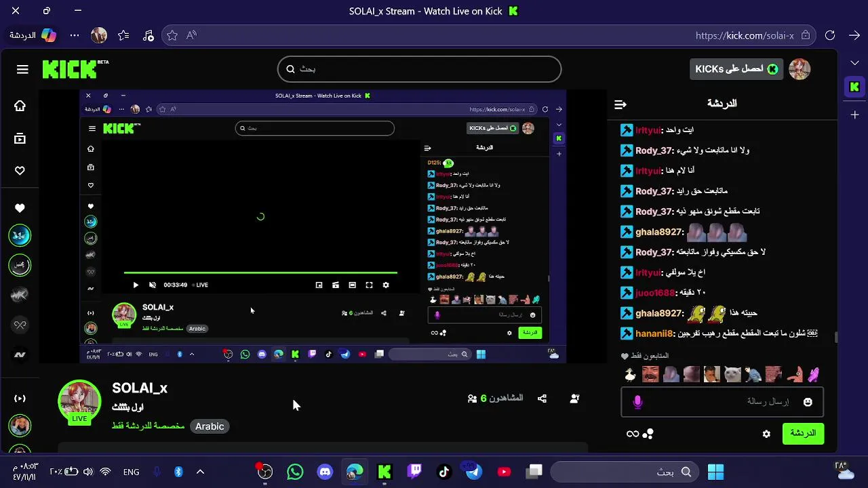868x488 pixels.
Task: Open Twitch from the taskbar
Action: coord(414,472)
